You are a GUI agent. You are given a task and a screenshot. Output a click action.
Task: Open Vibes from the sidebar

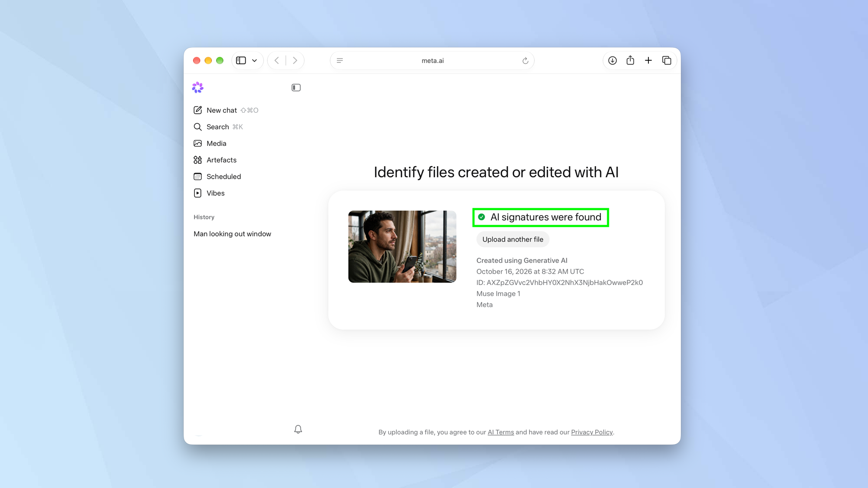[209, 193]
